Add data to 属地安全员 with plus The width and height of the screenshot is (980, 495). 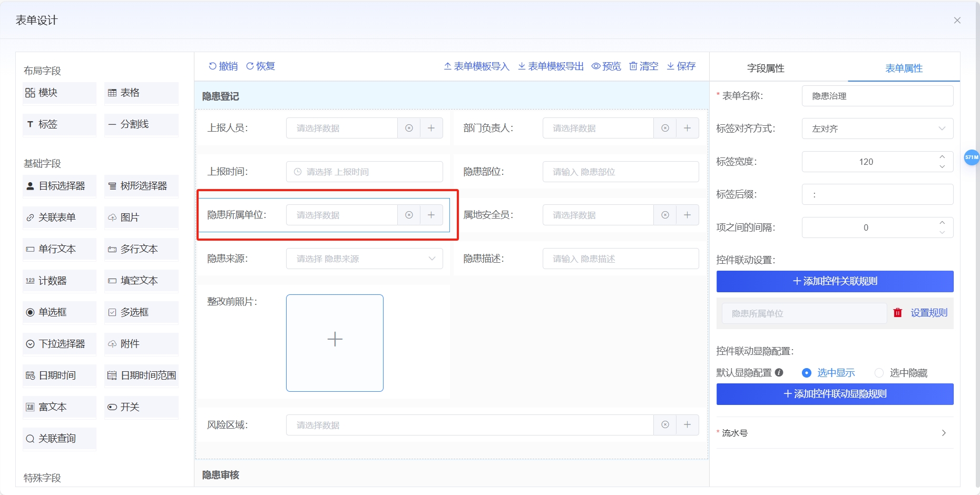pos(688,215)
